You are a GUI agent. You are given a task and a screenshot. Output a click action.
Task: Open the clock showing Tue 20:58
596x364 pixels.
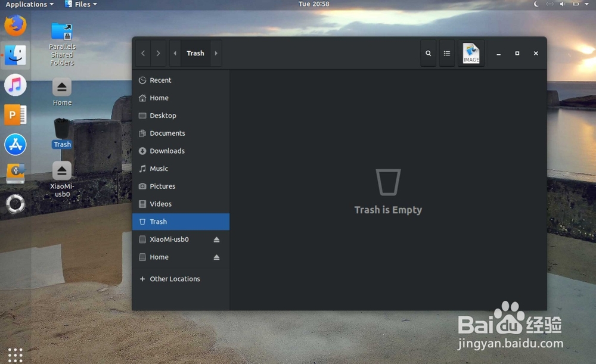pyautogui.click(x=313, y=4)
